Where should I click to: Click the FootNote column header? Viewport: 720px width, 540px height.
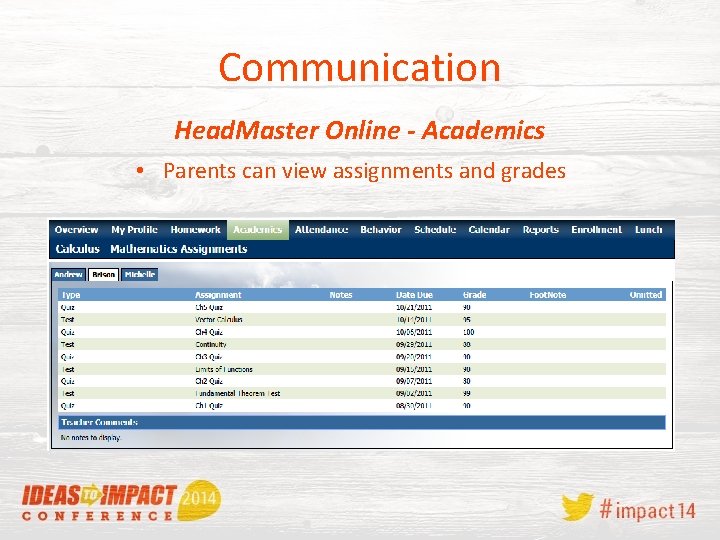[547, 295]
